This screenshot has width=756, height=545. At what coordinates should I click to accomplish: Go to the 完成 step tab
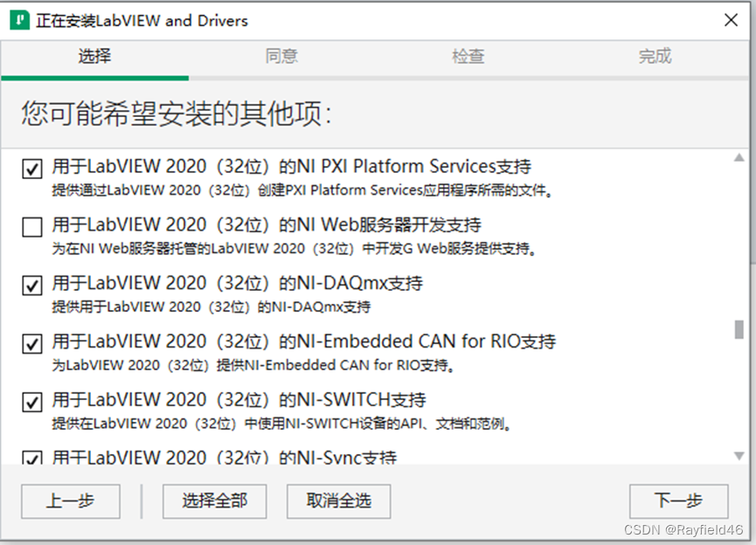[x=655, y=55]
